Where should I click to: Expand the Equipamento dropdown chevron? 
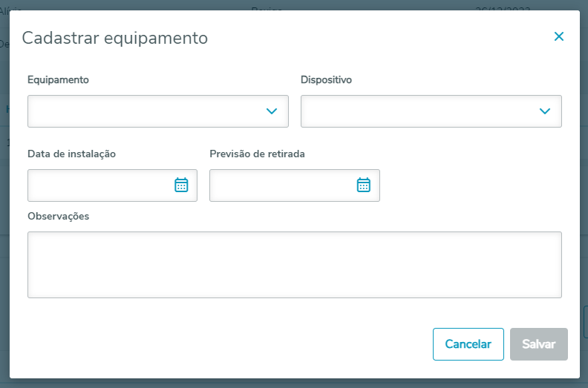tap(272, 111)
